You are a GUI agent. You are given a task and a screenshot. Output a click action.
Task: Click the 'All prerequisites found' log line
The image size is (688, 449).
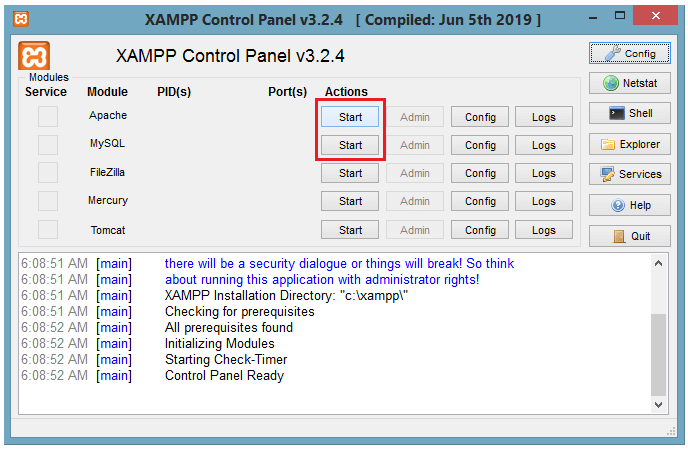click(x=229, y=327)
